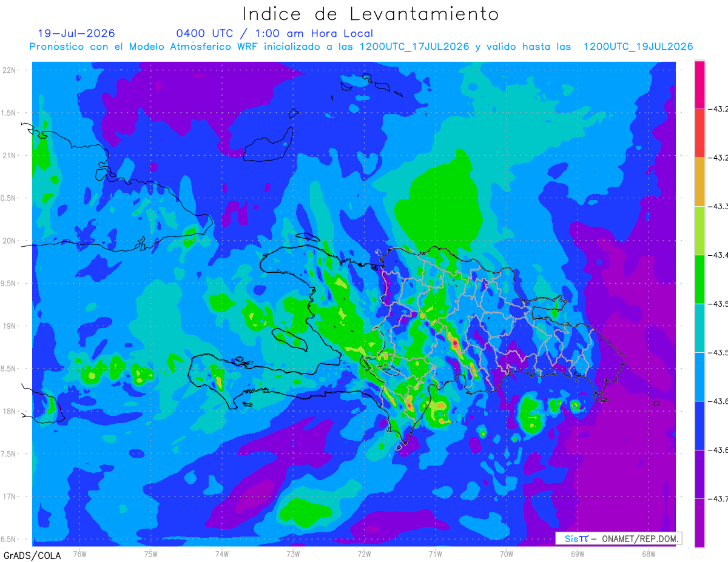Select the yellow-green swatch on the color scale

click(x=699, y=230)
